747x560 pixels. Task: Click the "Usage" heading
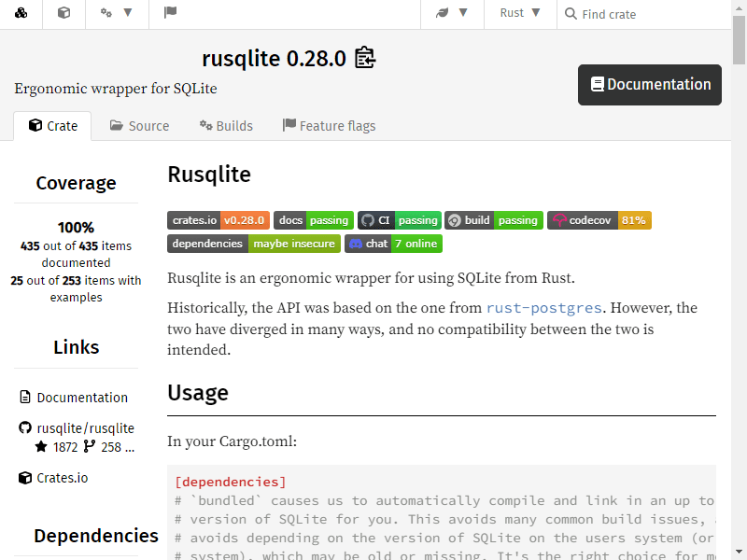[x=198, y=393]
